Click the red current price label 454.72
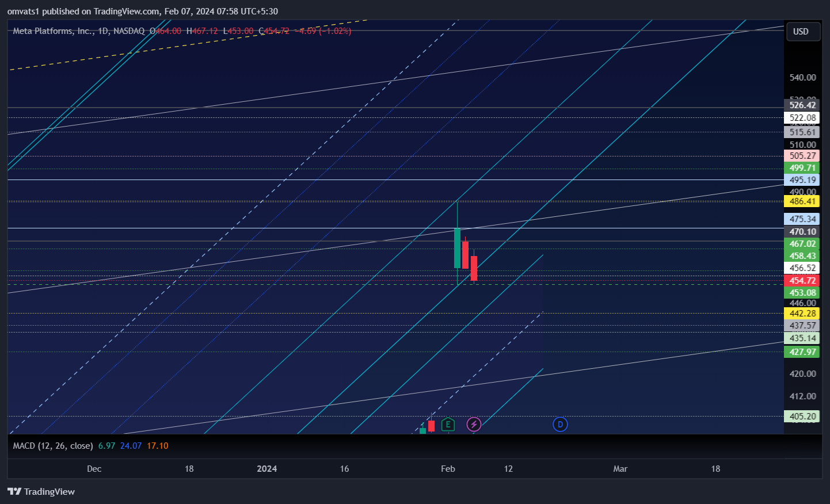This screenshot has height=504, width=830. click(802, 281)
